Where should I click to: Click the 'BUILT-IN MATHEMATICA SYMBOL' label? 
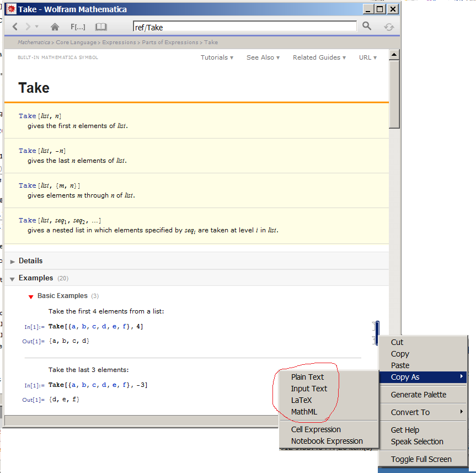click(58, 57)
